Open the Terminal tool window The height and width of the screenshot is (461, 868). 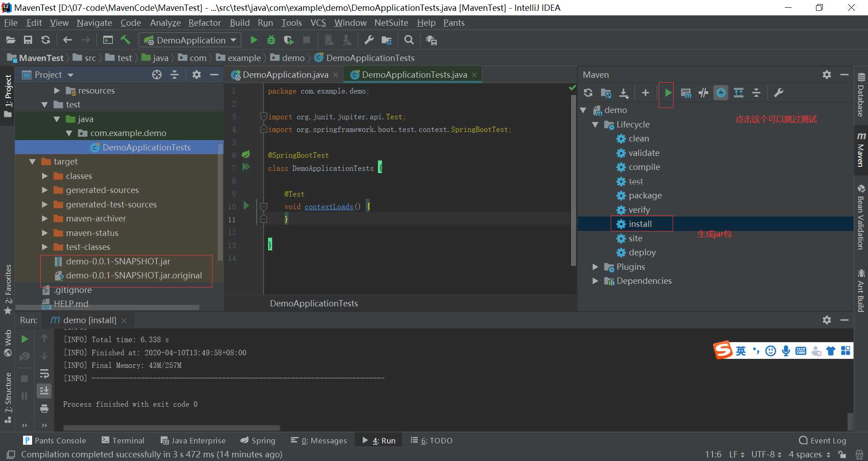pyautogui.click(x=123, y=441)
